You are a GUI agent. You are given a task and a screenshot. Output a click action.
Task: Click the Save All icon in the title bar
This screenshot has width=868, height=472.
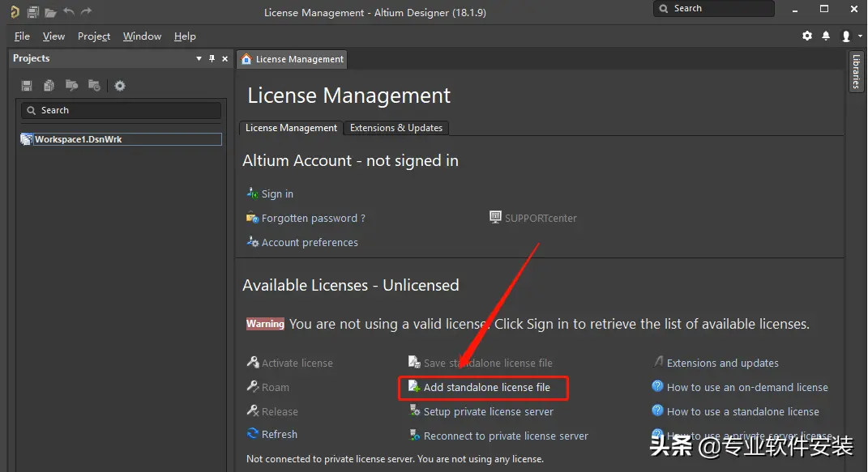(x=32, y=11)
